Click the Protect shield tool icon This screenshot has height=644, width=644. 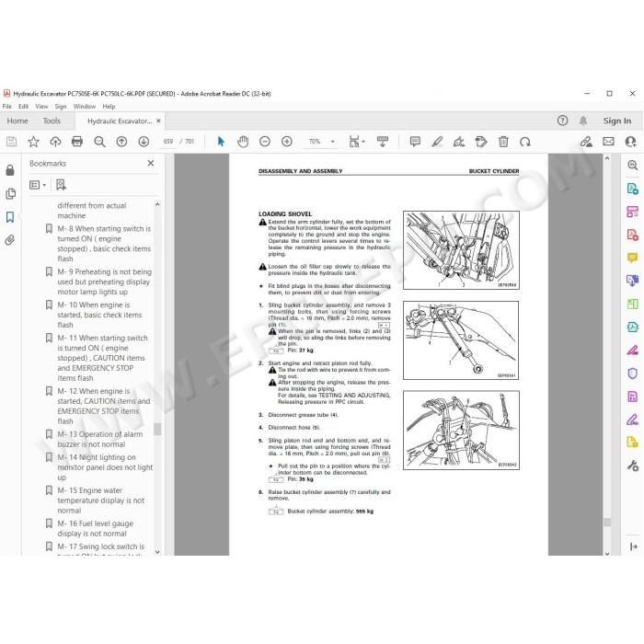pos(633,374)
